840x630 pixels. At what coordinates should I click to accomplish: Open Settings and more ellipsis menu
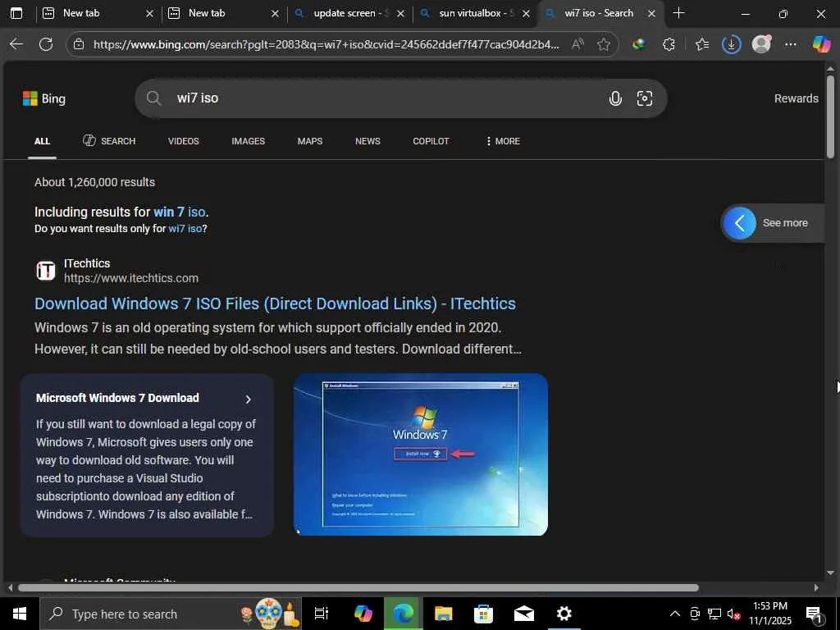coord(791,44)
